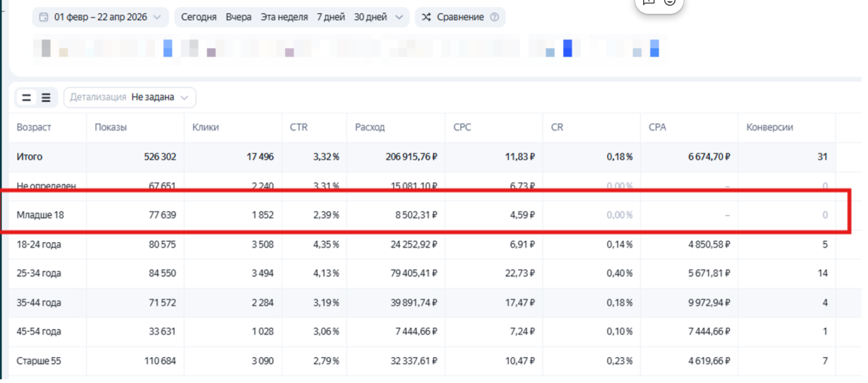Expand more period presets chevron after 30 дней
Viewport: 868px width, 383px height.
click(x=399, y=17)
